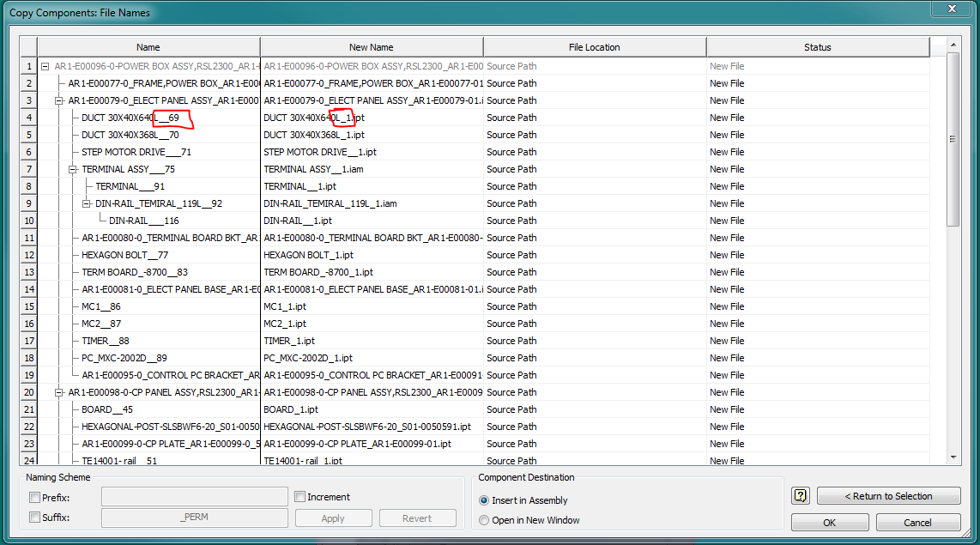
Task: Revert the naming changes
Action: coord(418,518)
